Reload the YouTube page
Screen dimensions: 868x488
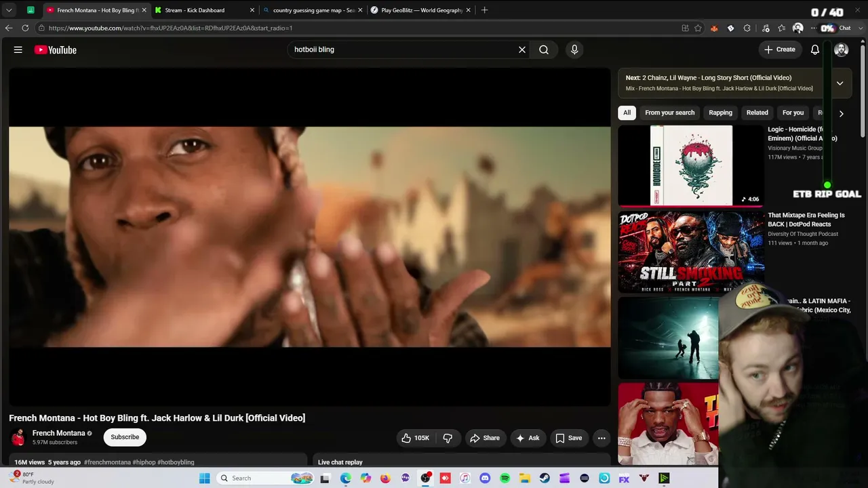click(x=25, y=28)
